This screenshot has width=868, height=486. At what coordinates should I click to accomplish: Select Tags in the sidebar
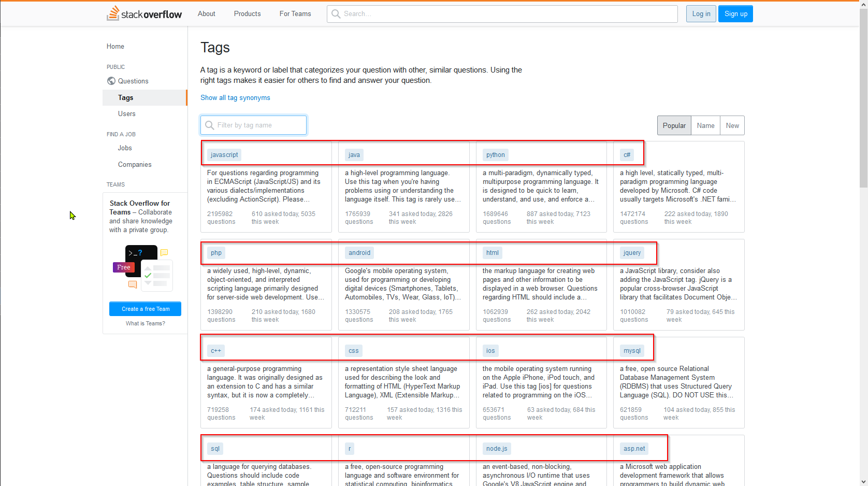coord(144,97)
